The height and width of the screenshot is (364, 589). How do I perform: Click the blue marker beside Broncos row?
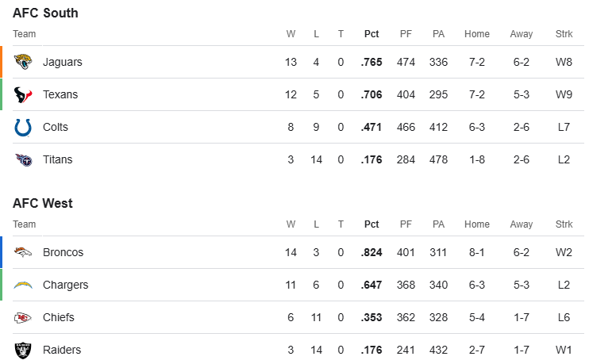(x=2, y=252)
